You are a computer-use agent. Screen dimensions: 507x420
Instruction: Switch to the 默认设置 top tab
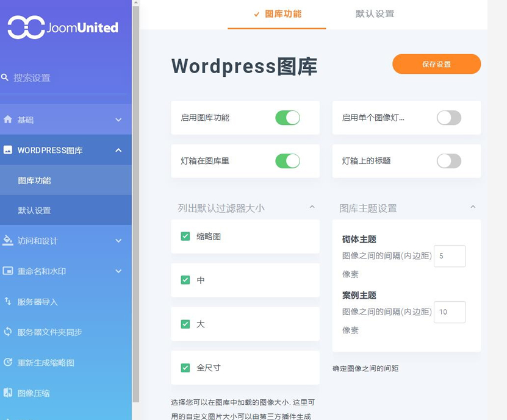[x=375, y=14]
